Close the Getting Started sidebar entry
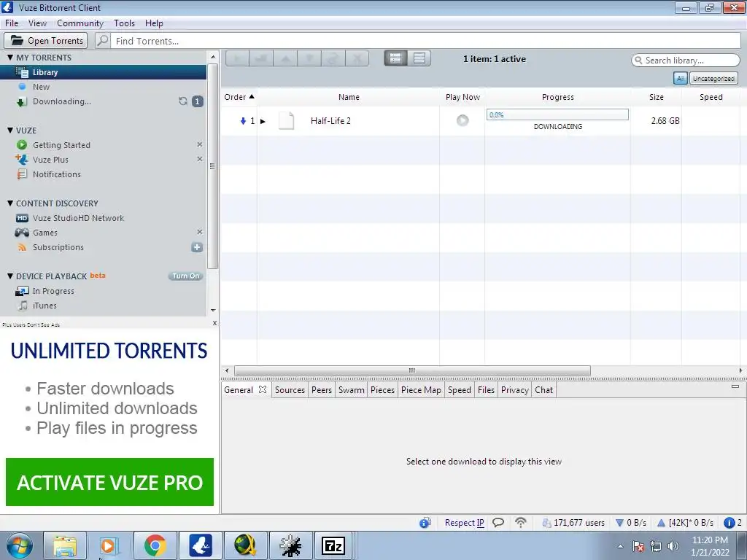This screenshot has height=560, width=747. (x=200, y=144)
